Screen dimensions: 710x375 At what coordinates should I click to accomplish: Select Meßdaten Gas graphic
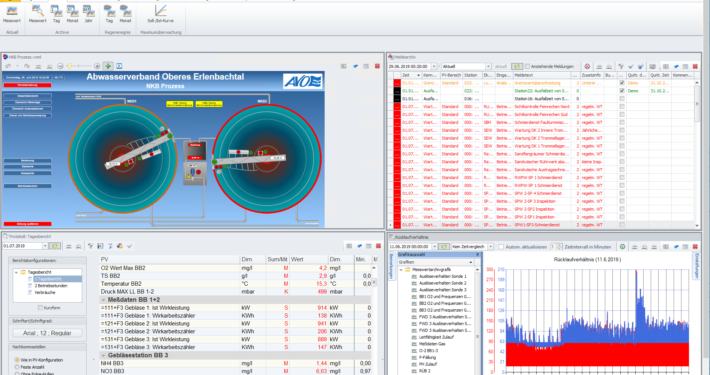(x=432, y=344)
